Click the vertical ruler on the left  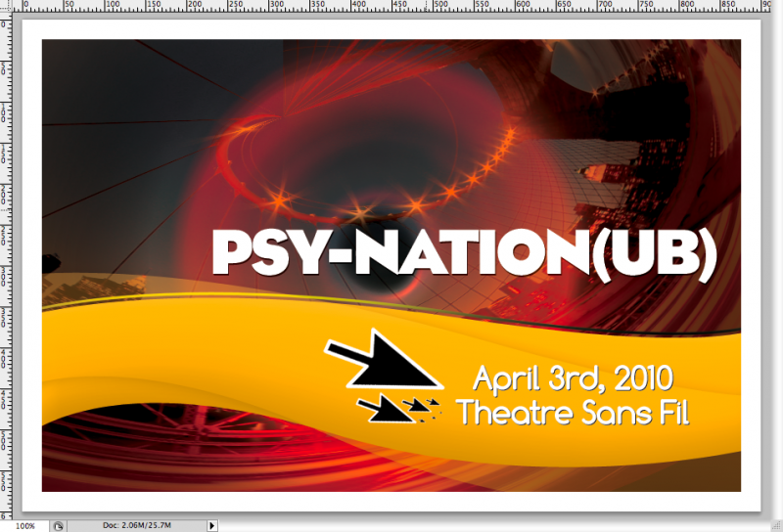[6, 266]
